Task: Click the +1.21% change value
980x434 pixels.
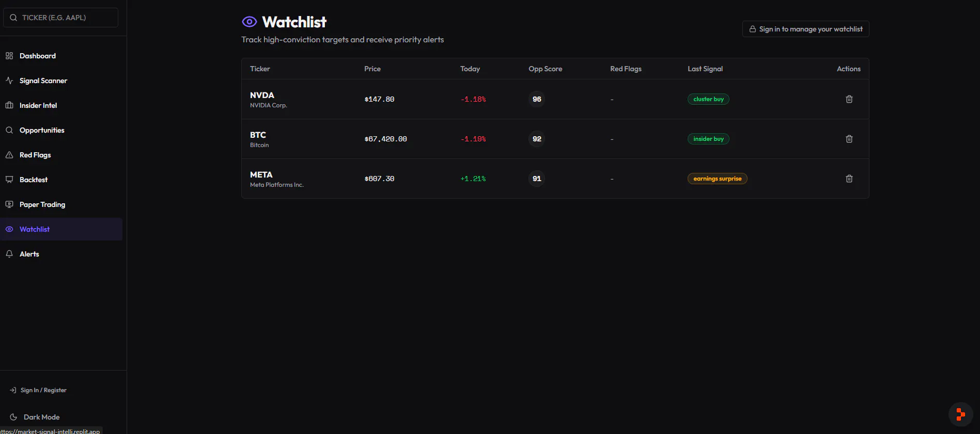Action: 473,179
